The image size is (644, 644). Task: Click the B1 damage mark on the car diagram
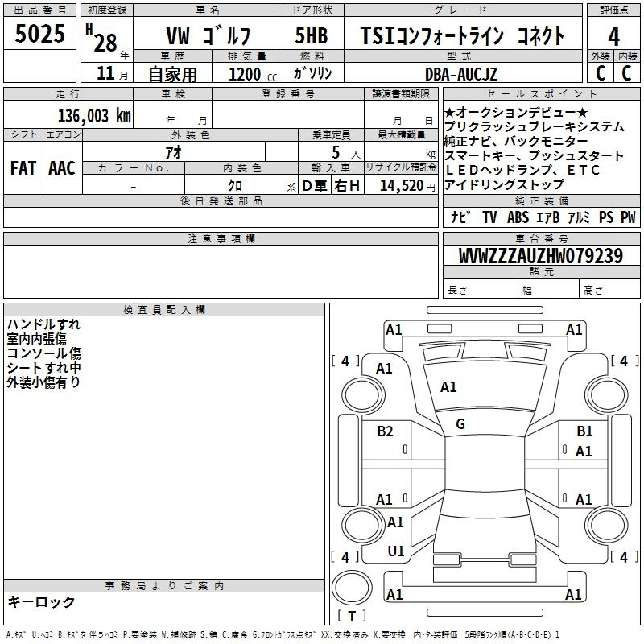584,431
